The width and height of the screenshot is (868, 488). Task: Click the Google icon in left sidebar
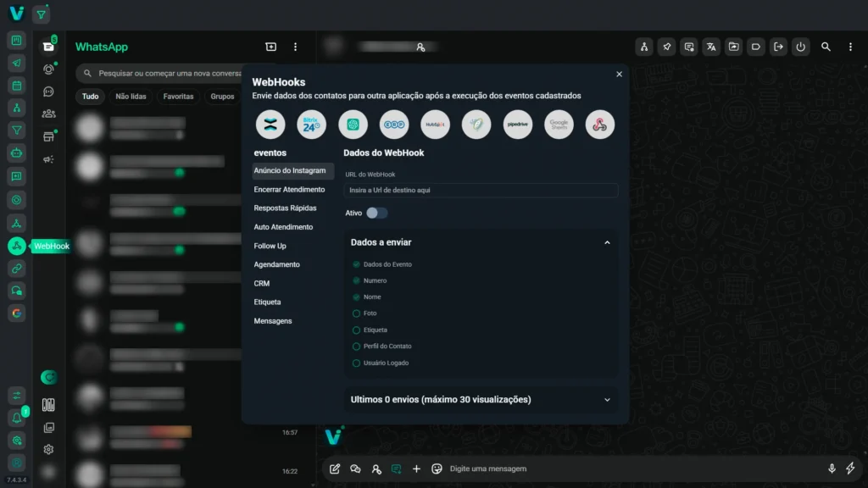pyautogui.click(x=17, y=313)
